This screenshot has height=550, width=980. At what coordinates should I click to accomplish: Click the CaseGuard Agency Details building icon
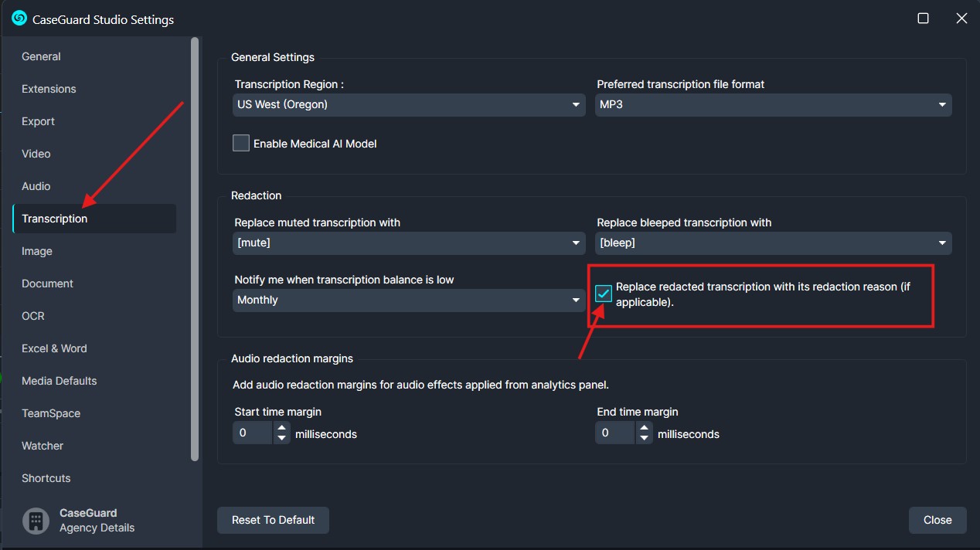pos(35,521)
